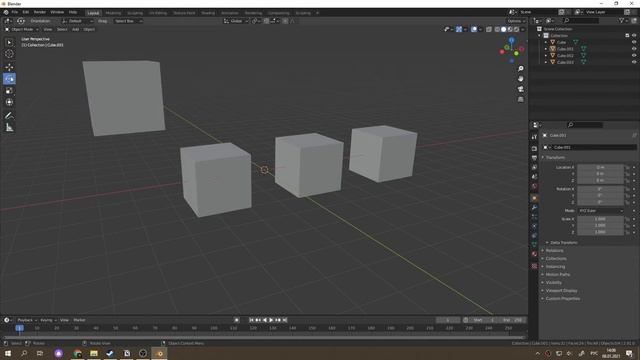Toggle Collection visibility eye icon

(x=634, y=36)
